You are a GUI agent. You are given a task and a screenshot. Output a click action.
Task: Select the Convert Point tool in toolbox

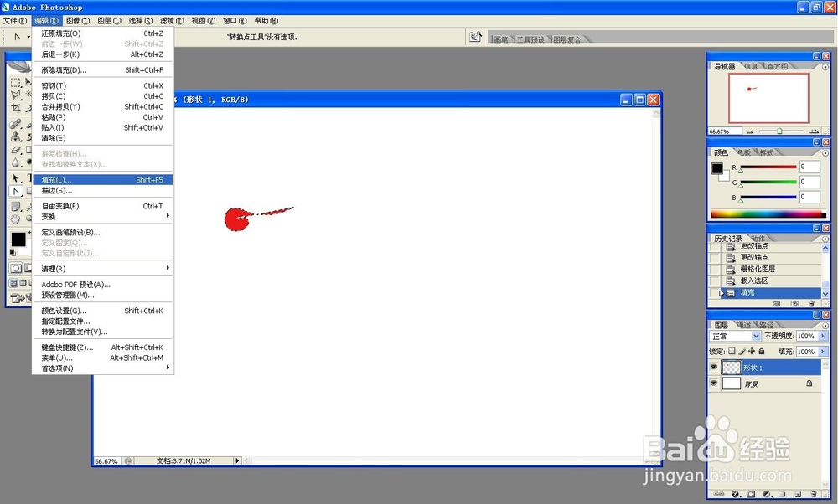coord(15,191)
